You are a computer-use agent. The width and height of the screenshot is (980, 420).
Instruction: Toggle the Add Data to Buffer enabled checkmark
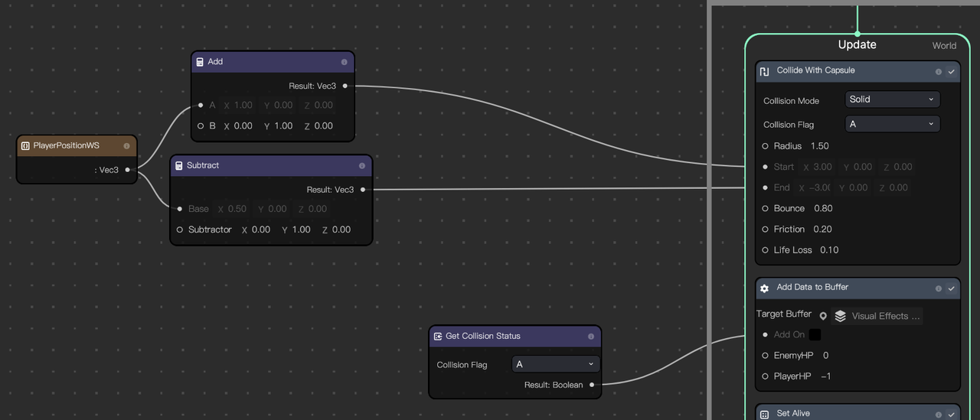951,288
